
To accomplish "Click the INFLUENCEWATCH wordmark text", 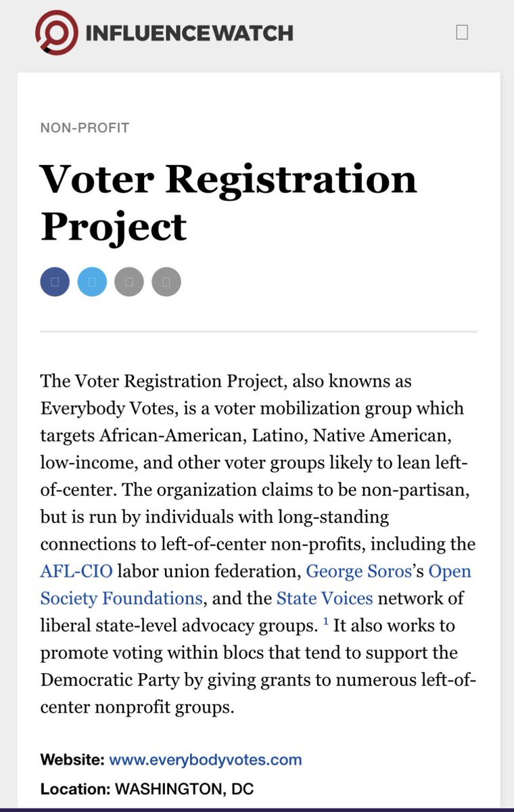I will tap(189, 32).
